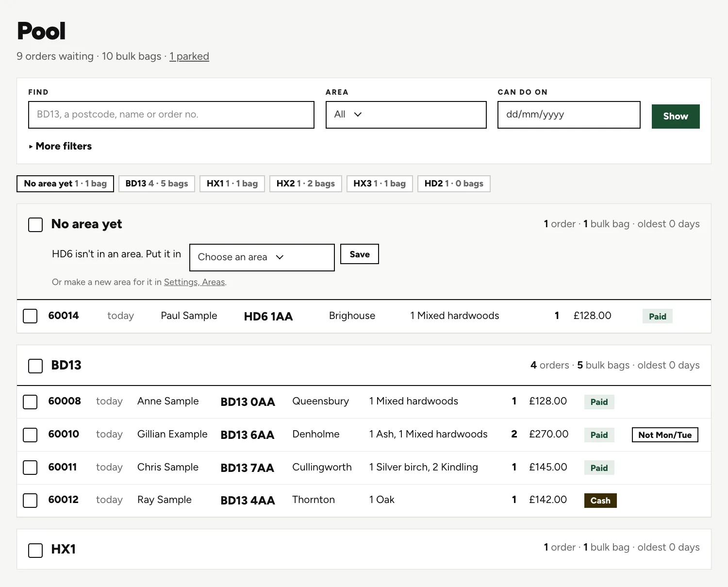Tick the BD13 group checkbox
Viewport: 728px width, 587px height.
point(35,366)
